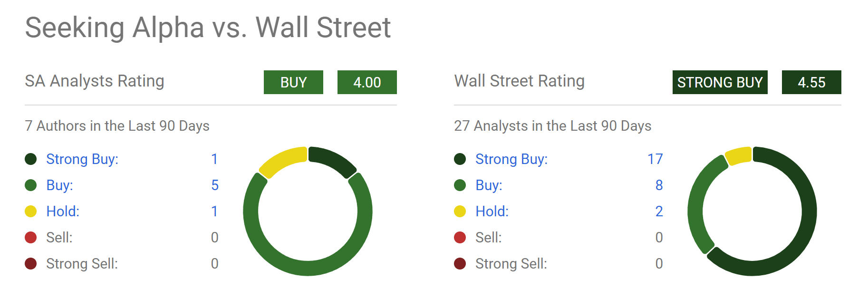The width and height of the screenshot is (868, 289).
Task: Select the Hold link under SA Analysts
Action: click(63, 212)
